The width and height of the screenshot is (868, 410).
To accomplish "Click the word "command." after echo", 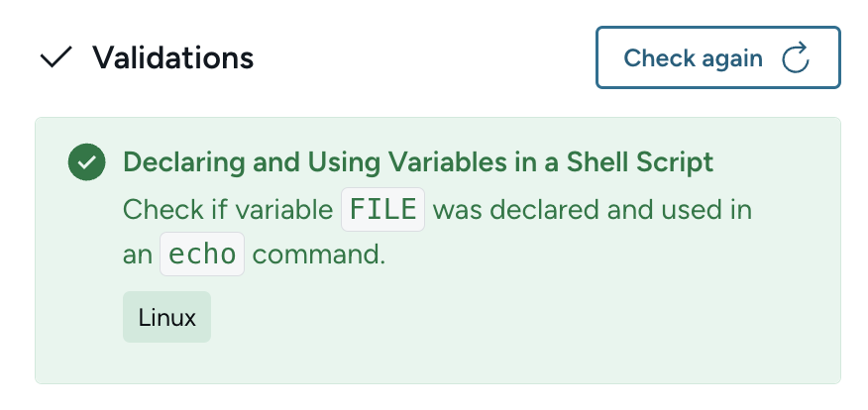I will tap(318, 255).
